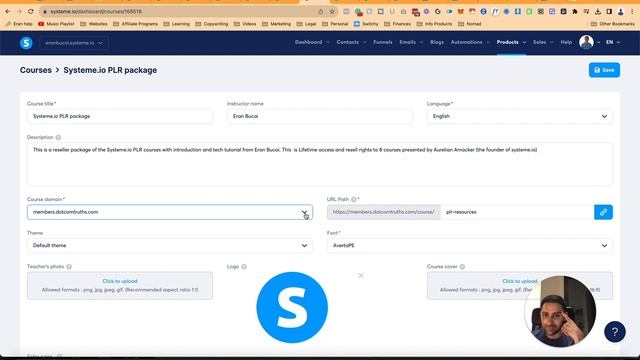640x360 pixels.
Task: Open the Other Bookmarks folder
Action: click(613, 24)
